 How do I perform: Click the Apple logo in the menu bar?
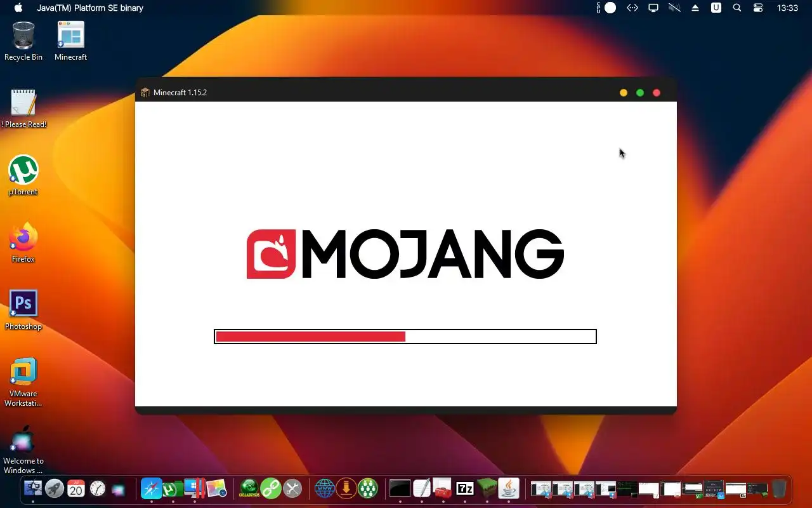tap(18, 8)
